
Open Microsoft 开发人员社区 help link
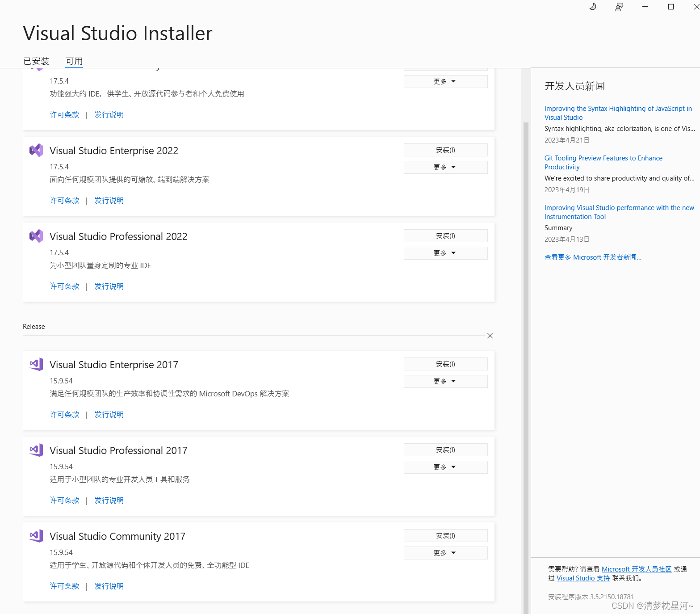pyautogui.click(x=637, y=569)
